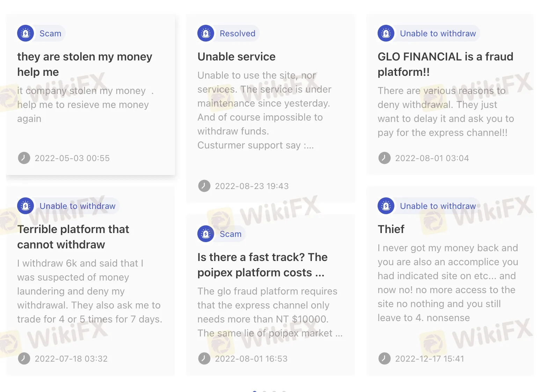This screenshot has height=392, width=540.
Task: Open the 'Unable service' complaint title
Action: 236,57
